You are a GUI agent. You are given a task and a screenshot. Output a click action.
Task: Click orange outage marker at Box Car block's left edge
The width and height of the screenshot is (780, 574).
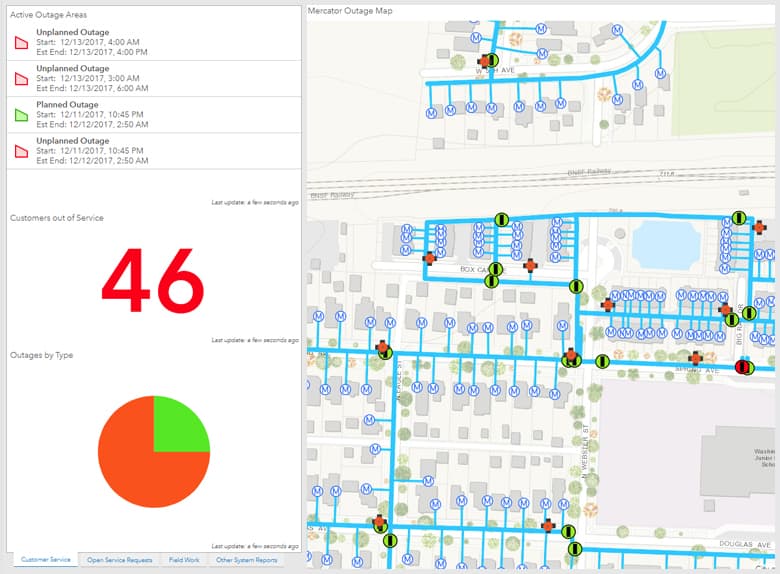pos(429,258)
